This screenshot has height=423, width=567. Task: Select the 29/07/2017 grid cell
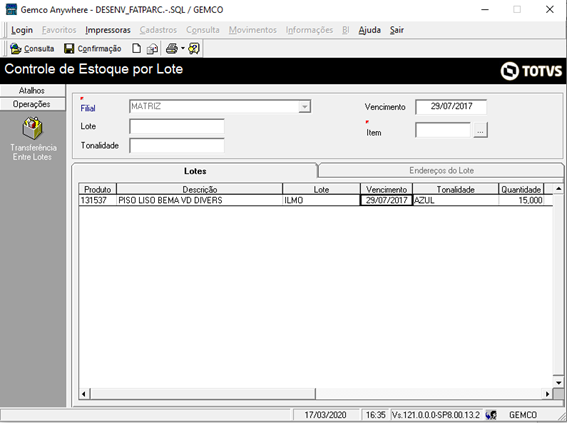pyautogui.click(x=387, y=200)
